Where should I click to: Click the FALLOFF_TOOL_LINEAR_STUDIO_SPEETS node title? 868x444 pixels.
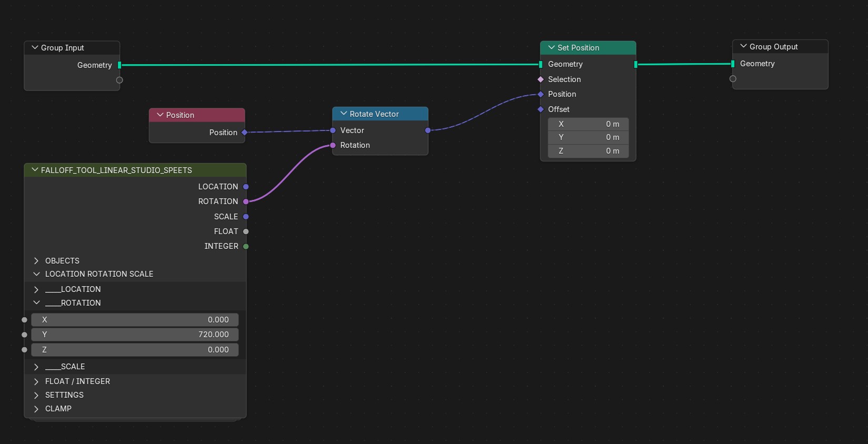(x=116, y=170)
